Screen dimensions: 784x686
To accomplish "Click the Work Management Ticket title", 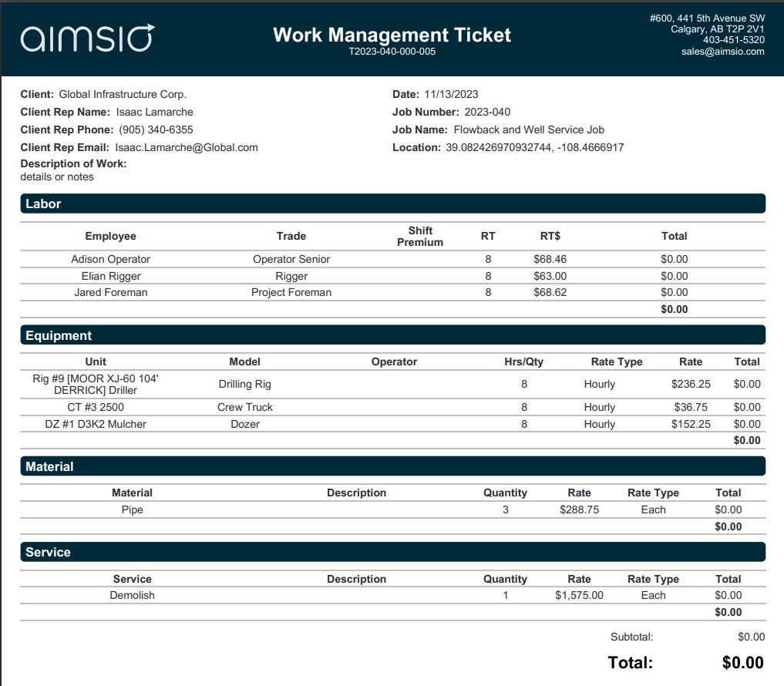I will (392, 35).
